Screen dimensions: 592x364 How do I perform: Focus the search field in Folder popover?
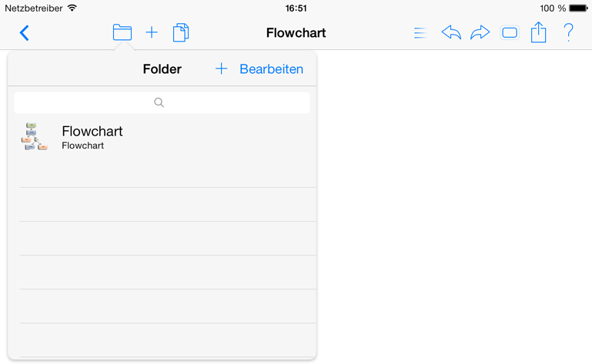point(162,102)
